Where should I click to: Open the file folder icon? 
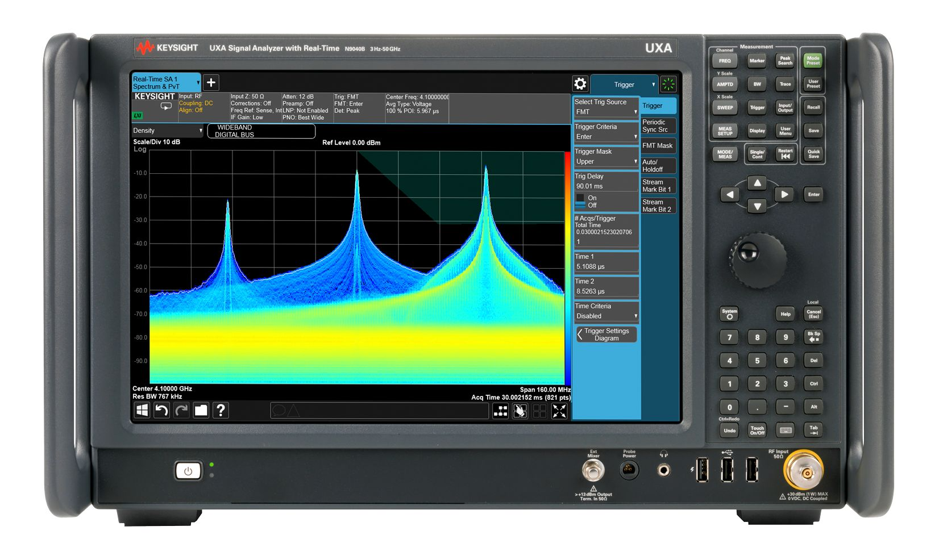coord(201,410)
